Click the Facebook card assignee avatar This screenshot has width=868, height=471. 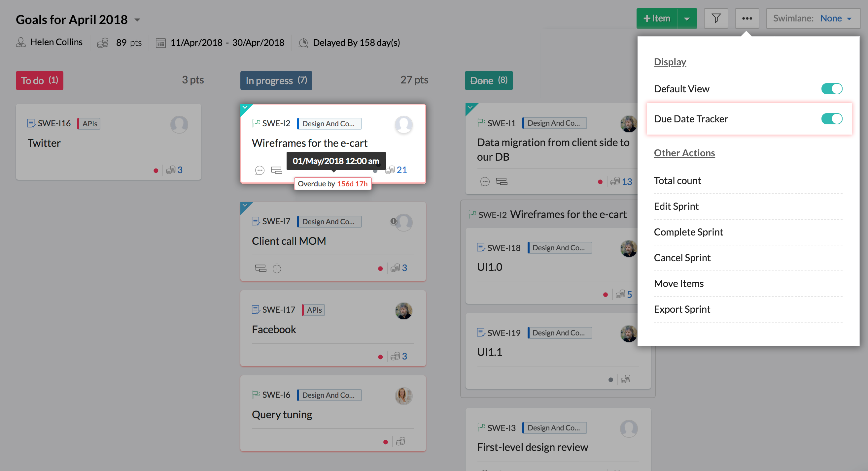[403, 311]
